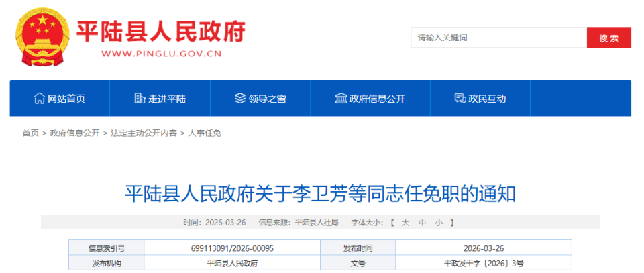
Task: Open 法定主动公开内容 breadcrumb link
Action: click(144, 133)
